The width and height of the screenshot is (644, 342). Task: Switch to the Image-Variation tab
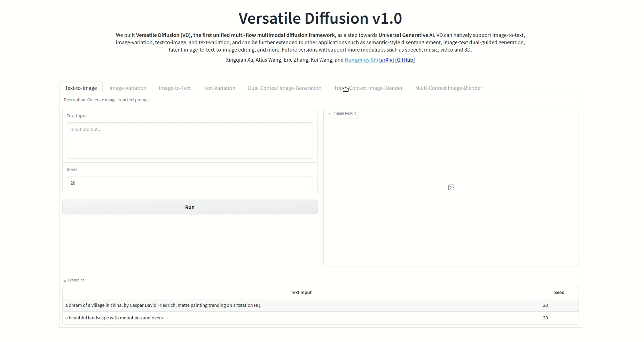[128, 88]
